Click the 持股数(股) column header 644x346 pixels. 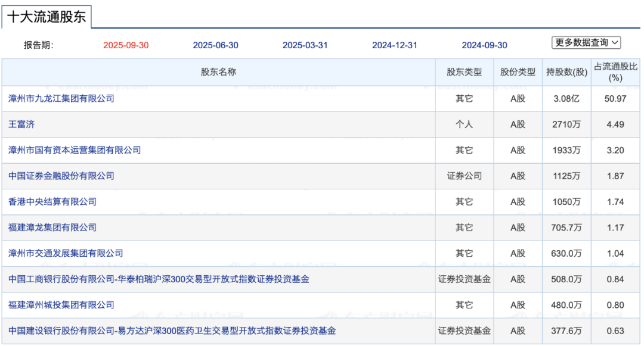click(566, 72)
